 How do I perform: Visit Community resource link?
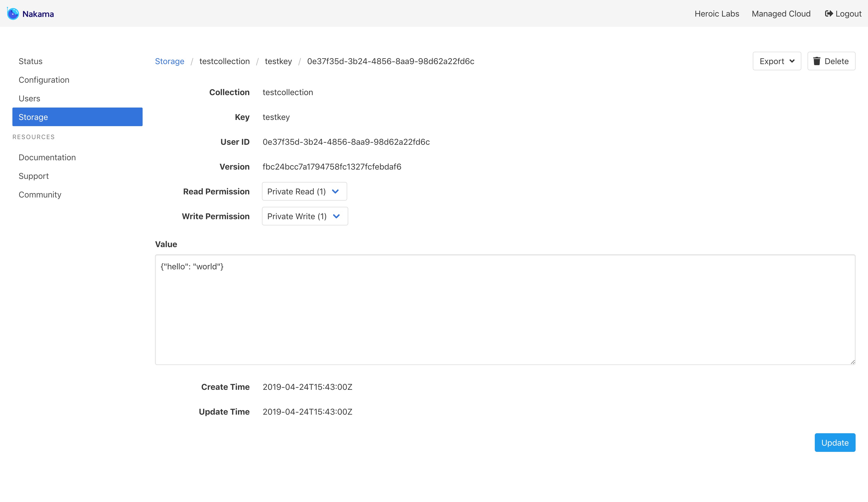coord(40,195)
